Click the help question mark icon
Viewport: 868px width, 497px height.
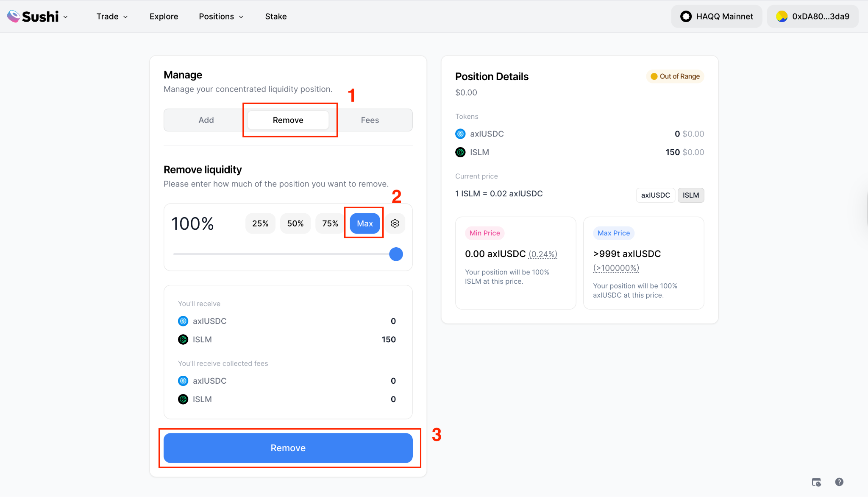pos(839,482)
